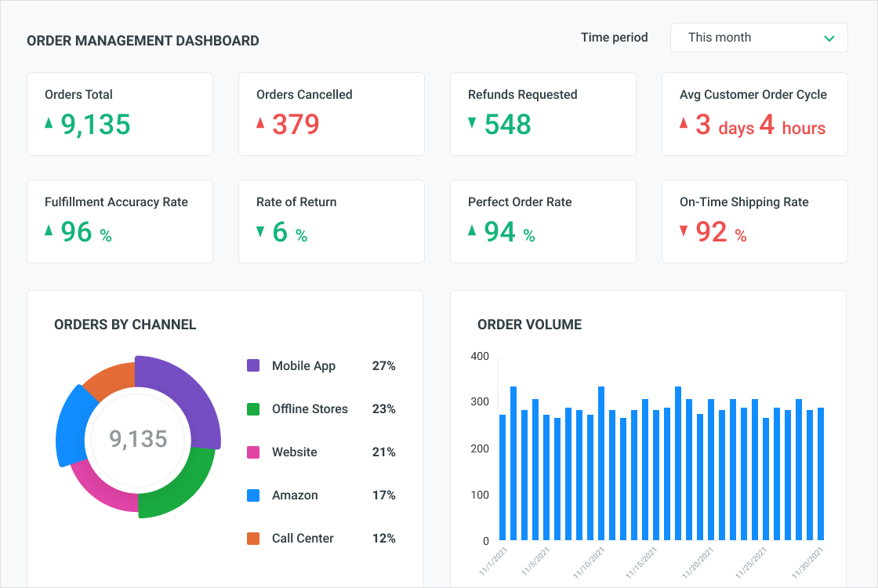Open the Time period dropdown

coord(758,38)
